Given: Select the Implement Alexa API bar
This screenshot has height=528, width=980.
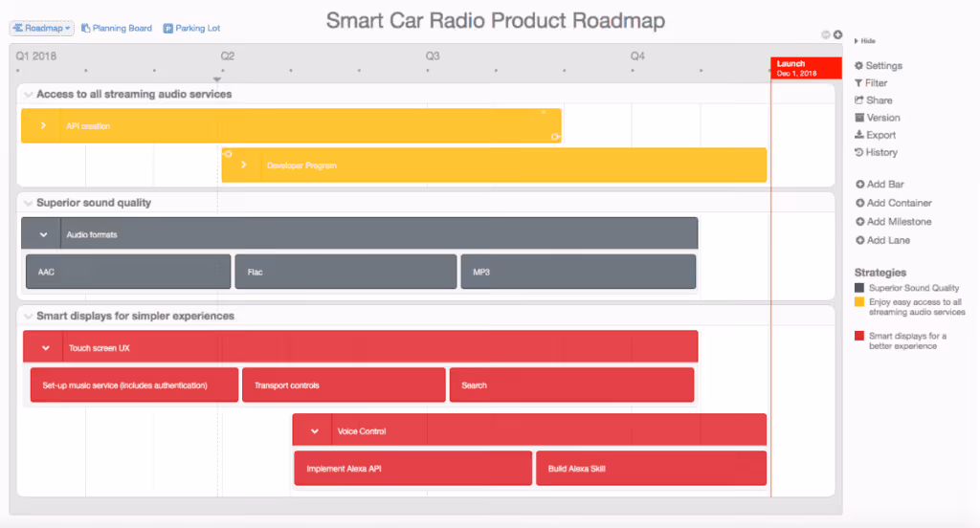Looking at the screenshot, I should pyautogui.click(x=413, y=468).
